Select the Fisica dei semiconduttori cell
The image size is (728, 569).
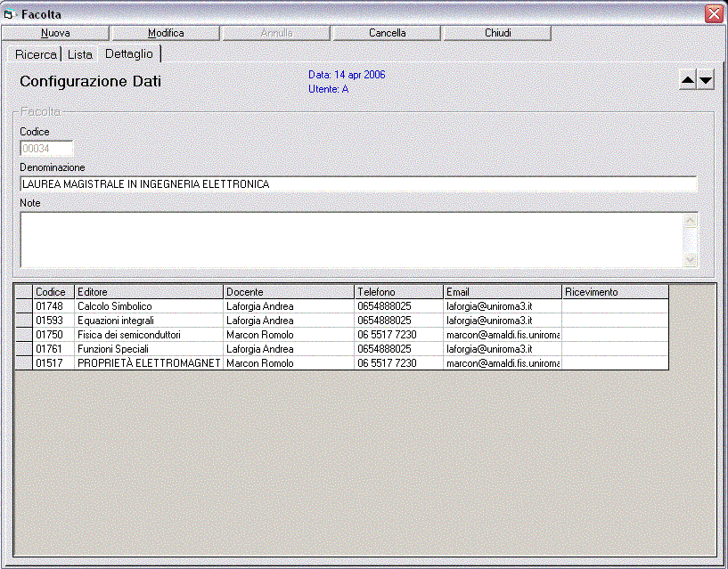click(148, 335)
